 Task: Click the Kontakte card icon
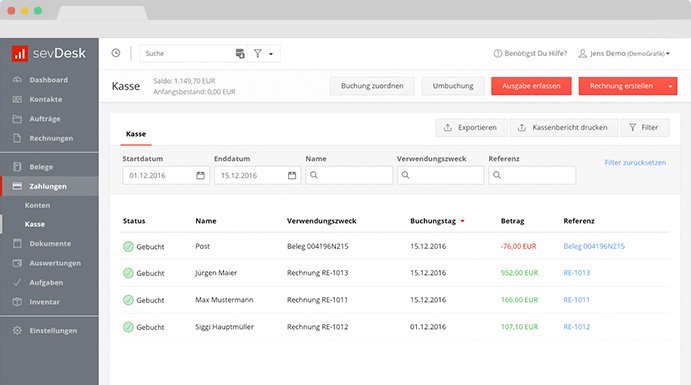tap(17, 99)
